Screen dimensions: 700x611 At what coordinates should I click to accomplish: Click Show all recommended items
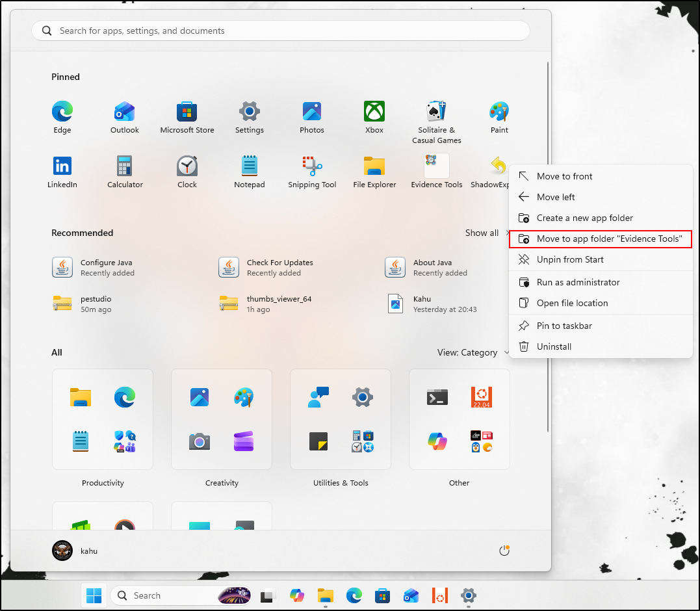(486, 233)
